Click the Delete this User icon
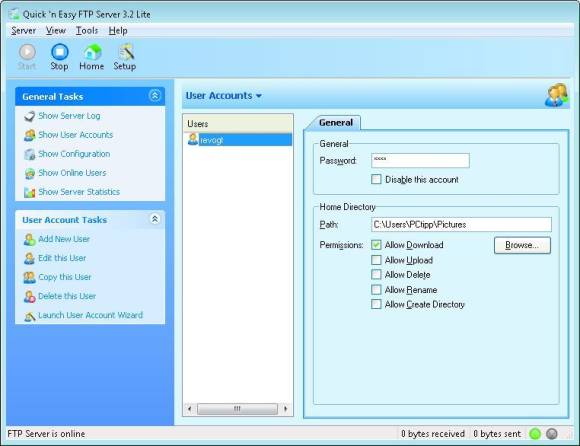580x446 pixels. [30, 297]
